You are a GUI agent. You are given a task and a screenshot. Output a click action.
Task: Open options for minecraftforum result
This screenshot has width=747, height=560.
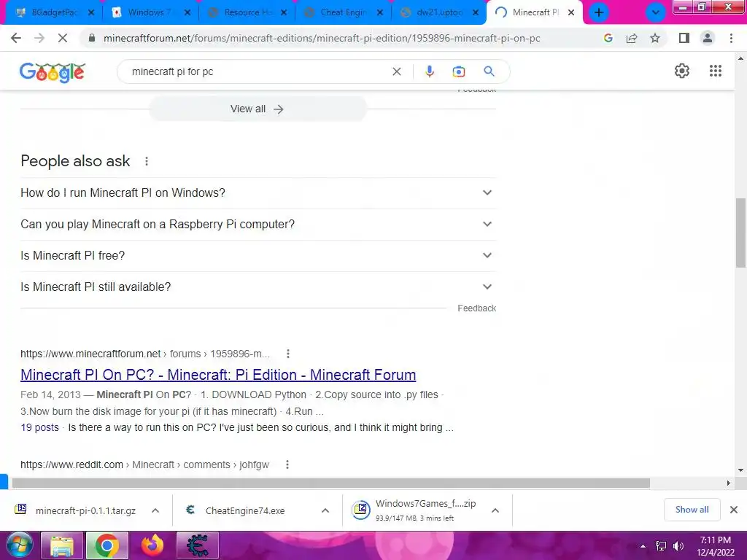(x=287, y=354)
